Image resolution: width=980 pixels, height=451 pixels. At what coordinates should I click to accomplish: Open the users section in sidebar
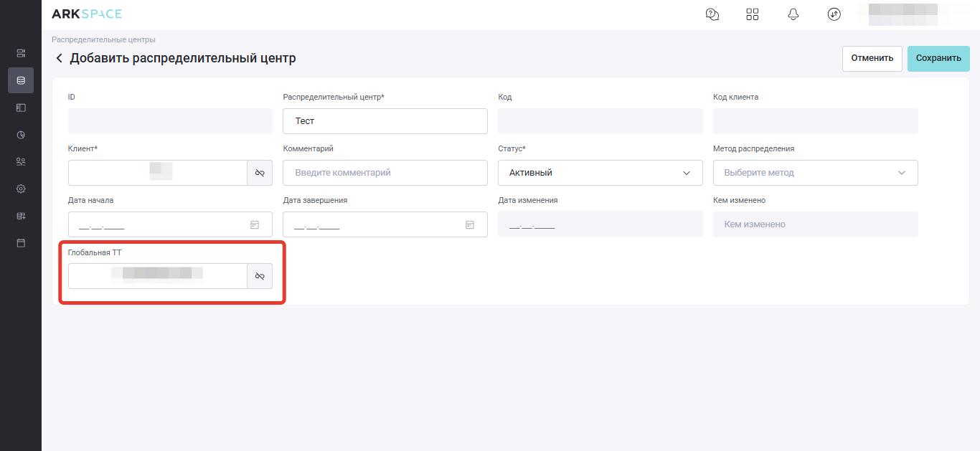point(21,162)
